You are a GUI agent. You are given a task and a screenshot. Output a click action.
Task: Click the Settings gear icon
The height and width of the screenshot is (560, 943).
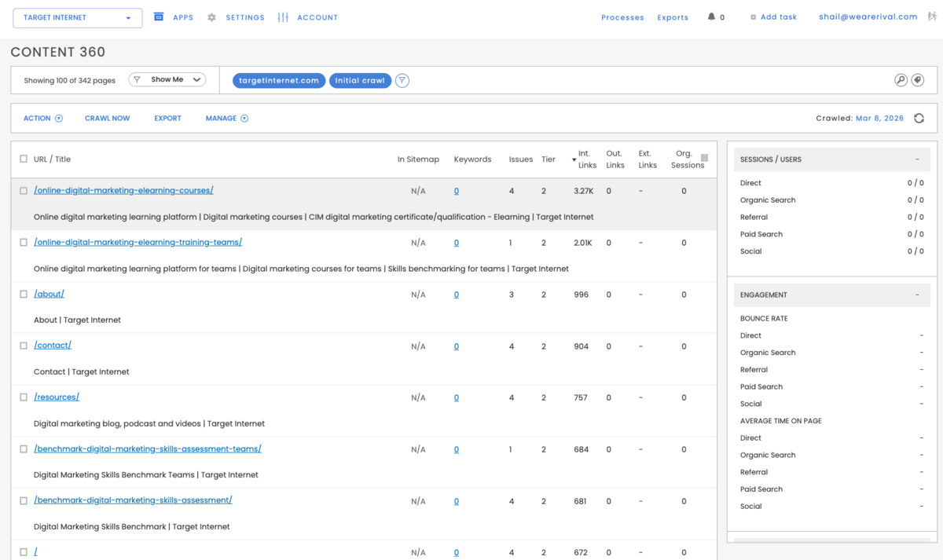[x=211, y=17]
